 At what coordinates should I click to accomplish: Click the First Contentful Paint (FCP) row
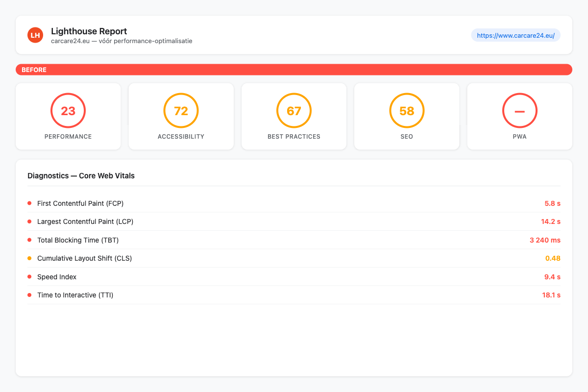(x=294, y=203)
